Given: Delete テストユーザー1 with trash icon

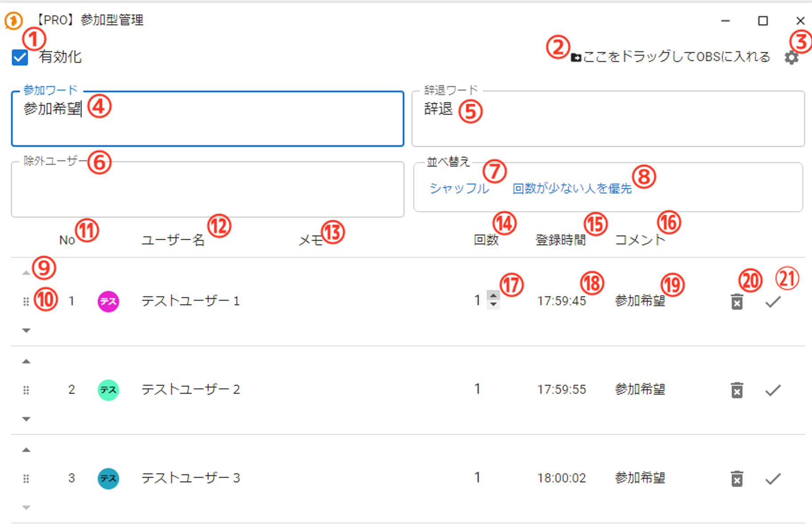Looking at the screenshot, I should (737, 302).
